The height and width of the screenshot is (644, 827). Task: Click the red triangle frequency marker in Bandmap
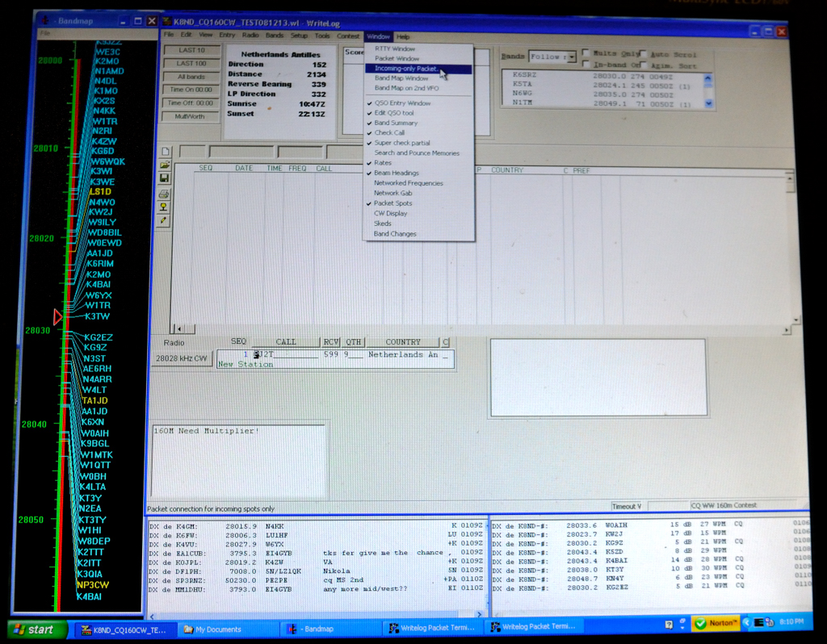tap(58, 316)
